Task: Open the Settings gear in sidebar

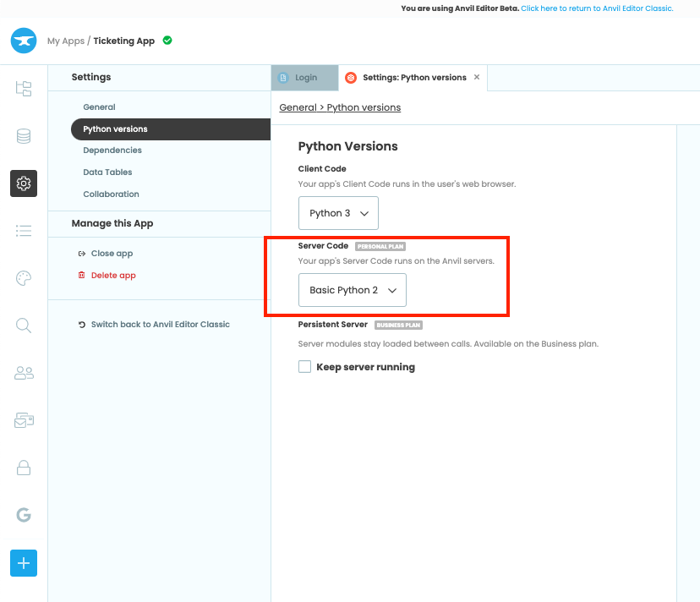Action: (x=23, y=183)
